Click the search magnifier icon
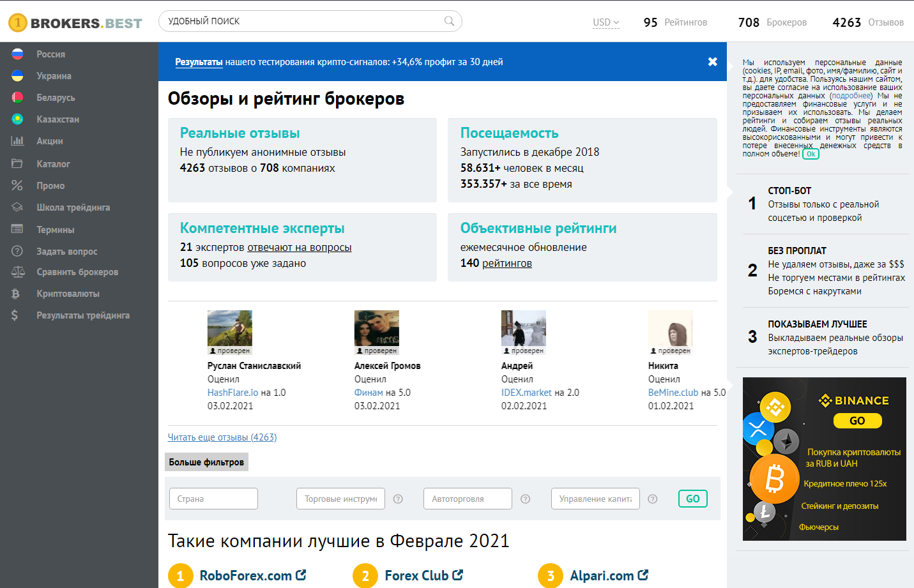Viewport: 914px width, 588px height. [x=449, y=21]
